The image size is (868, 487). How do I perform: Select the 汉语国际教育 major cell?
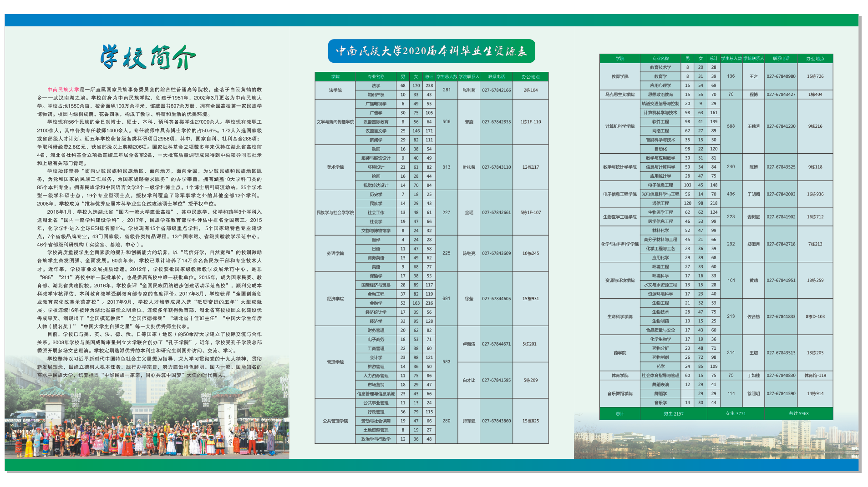click(x=376, y=122)
